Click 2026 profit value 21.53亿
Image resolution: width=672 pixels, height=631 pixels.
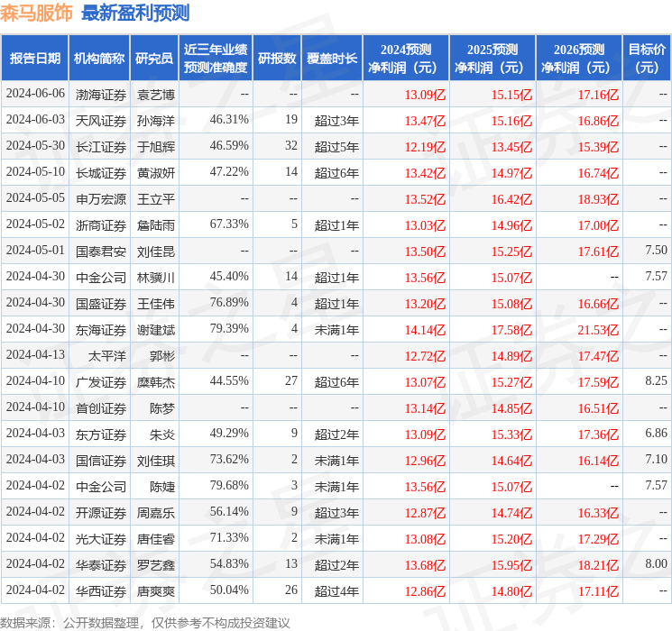[598, 330]
